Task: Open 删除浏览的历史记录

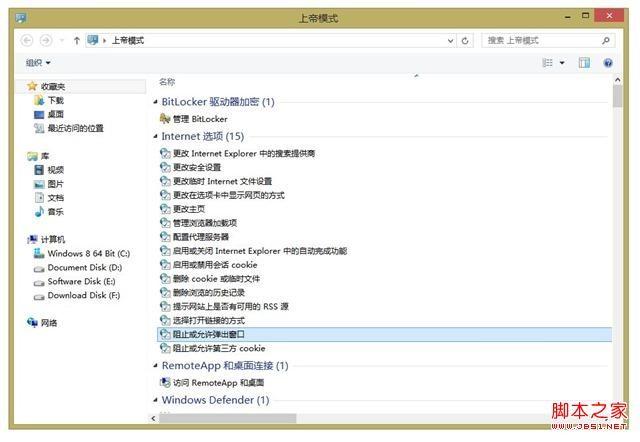Action: tap(209, 293)
